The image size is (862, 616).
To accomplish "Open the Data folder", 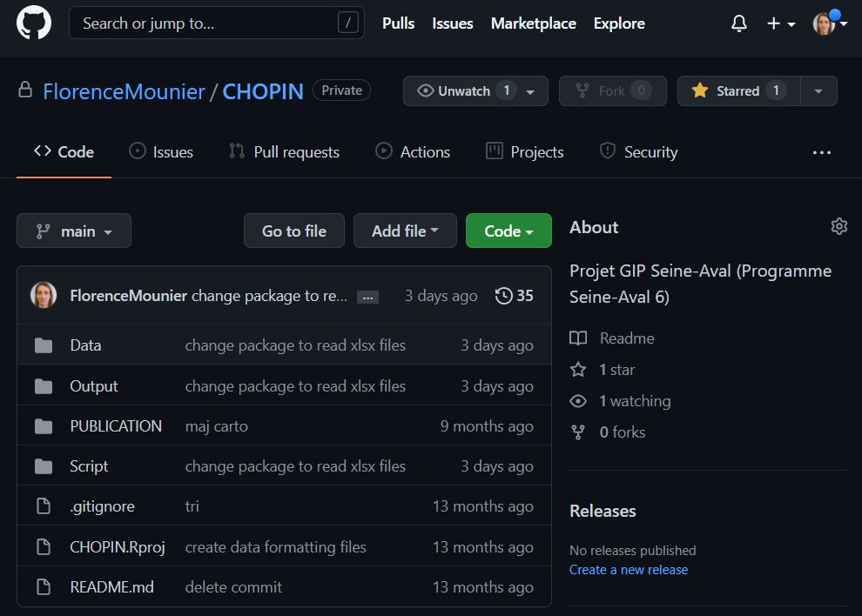I will coord(85,345).
